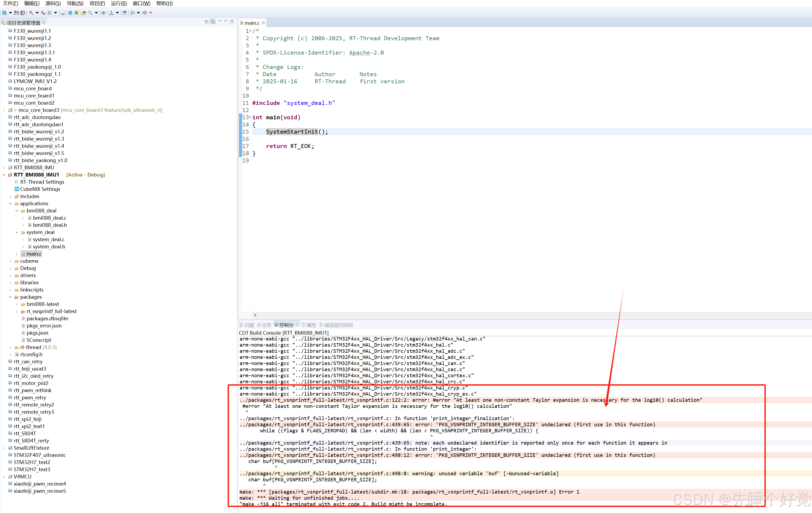This screenshot has height=513, width=812.
Task: Click the Back navigation arrow icon
Action: (132, 13)
